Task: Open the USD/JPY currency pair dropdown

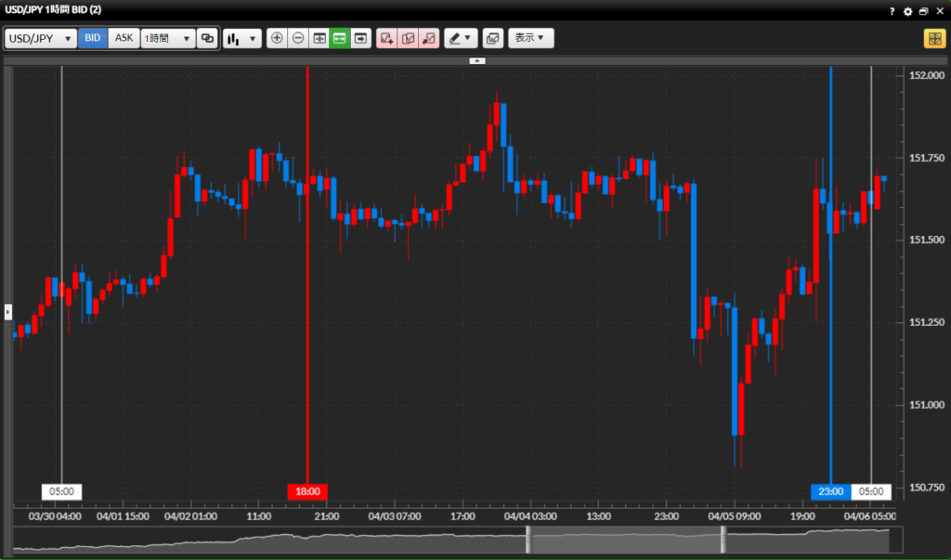Action: [41, 39]
